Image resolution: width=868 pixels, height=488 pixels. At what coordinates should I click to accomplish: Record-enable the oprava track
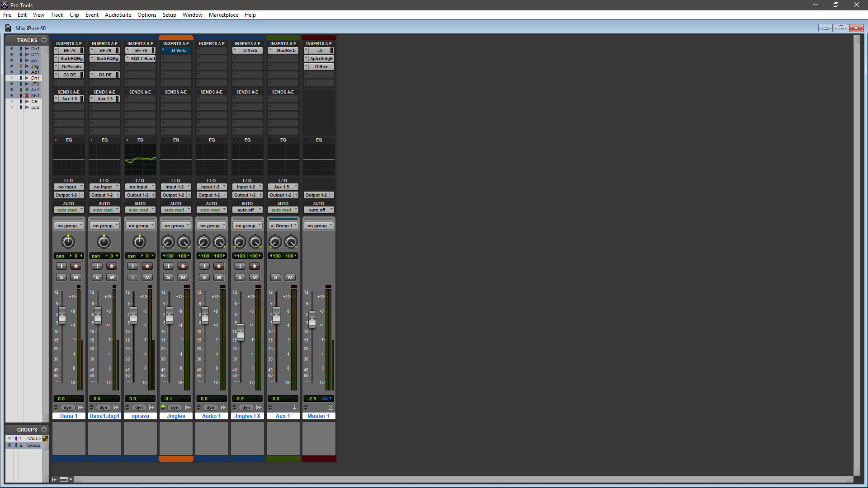pos(147,266)
